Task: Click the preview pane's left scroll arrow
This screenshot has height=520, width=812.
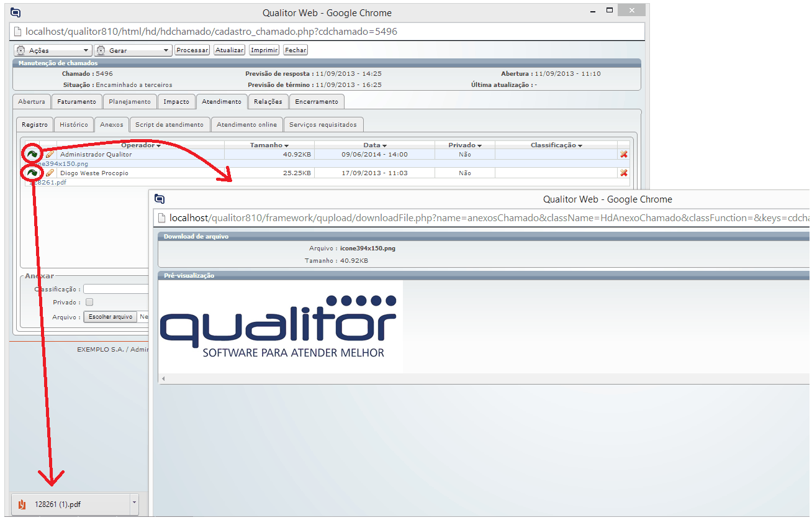Action: [163, 378]
